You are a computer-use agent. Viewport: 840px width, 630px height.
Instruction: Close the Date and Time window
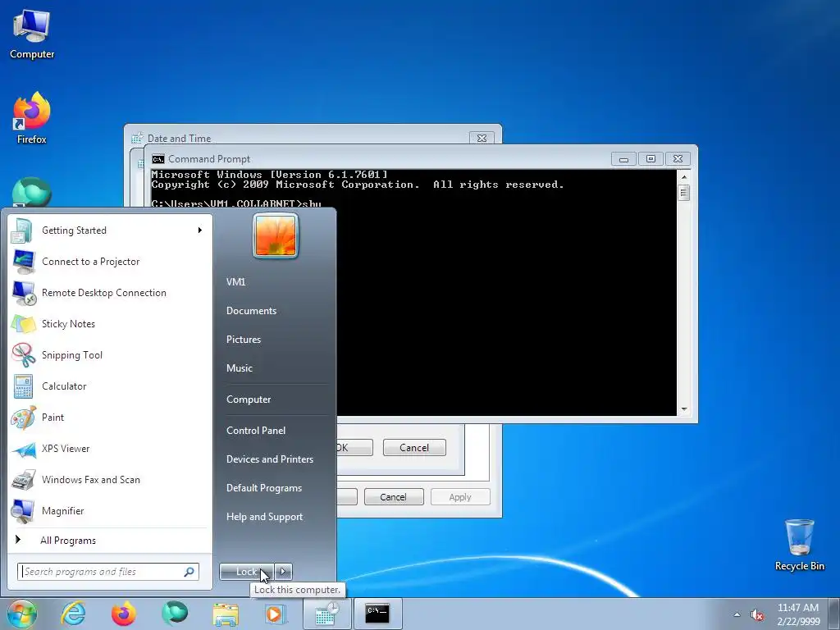pyautogui.click(x=482, y=138)
